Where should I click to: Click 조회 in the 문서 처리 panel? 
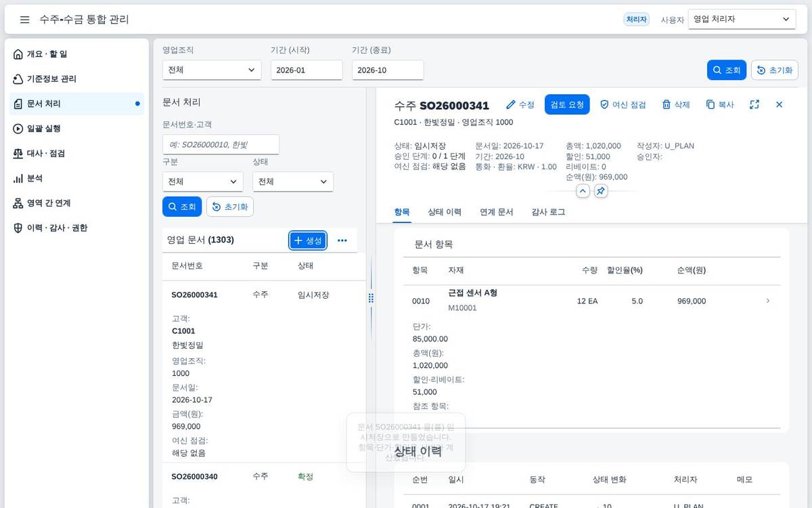[x=182, y=207]
